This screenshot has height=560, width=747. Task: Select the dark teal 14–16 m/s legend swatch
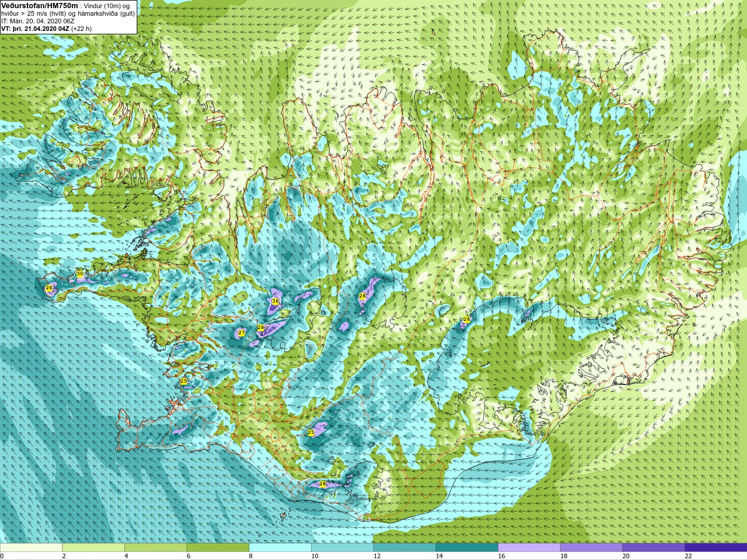[467, 548]
